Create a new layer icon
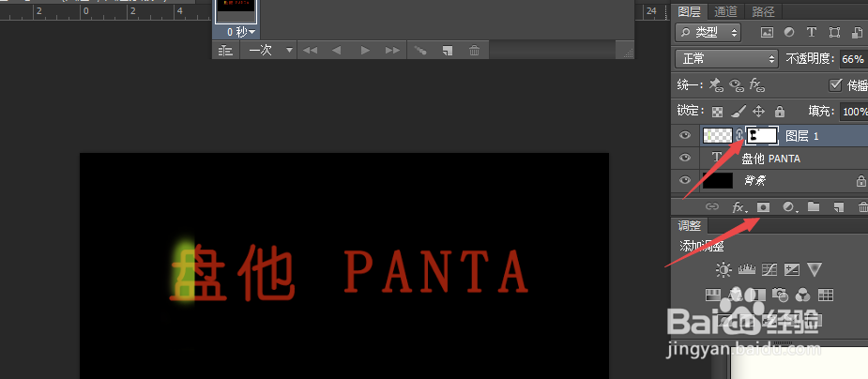868x379 pixels. [839, 207]
